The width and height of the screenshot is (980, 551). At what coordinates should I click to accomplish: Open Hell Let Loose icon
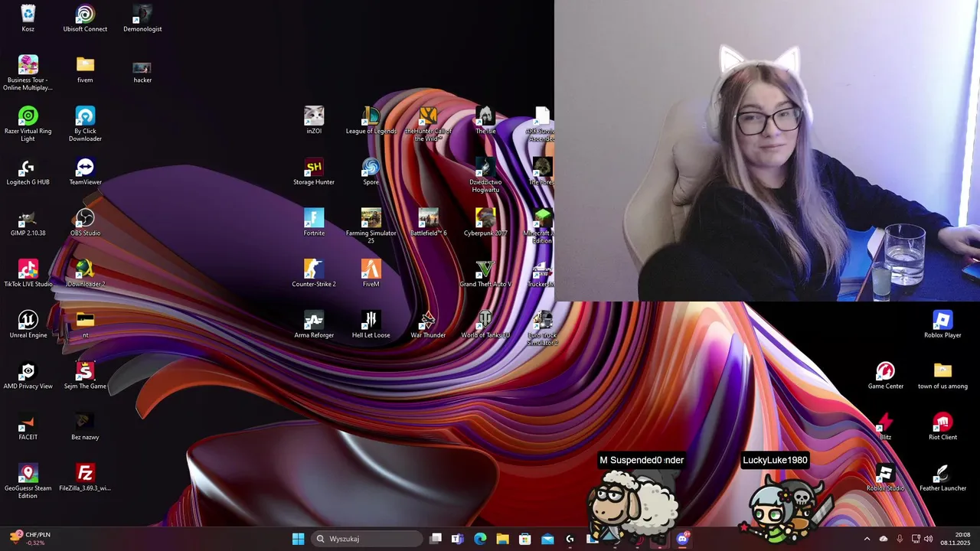point(371,324)
